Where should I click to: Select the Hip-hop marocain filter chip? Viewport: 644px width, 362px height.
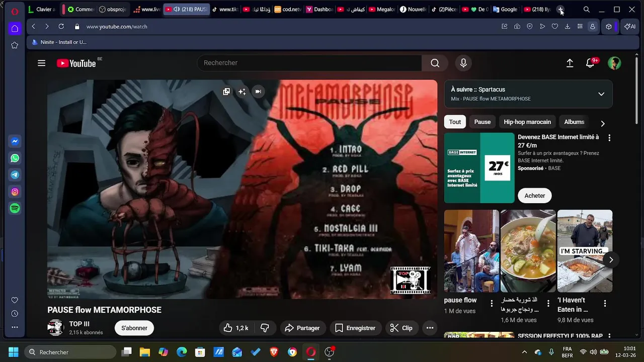pos(527,122)
